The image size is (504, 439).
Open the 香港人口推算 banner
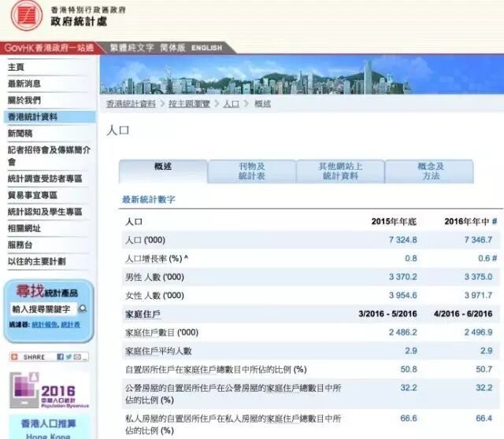tap(47, 424)
